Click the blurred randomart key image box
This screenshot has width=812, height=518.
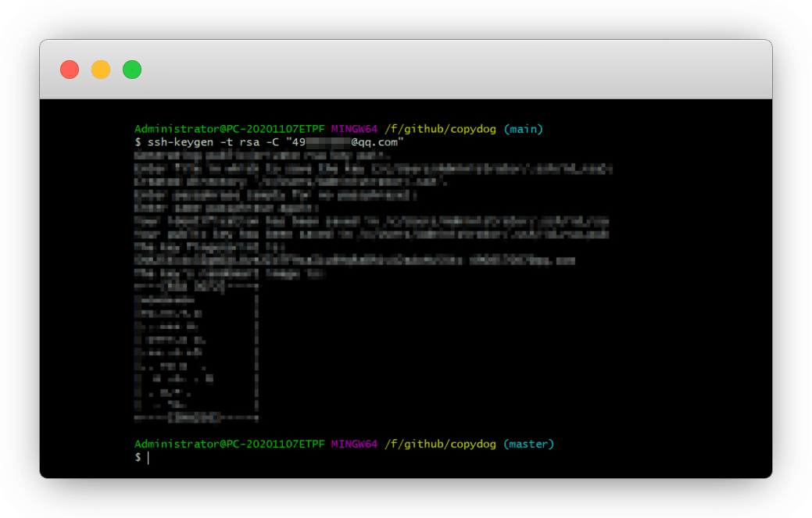pyautogui.click(x=196, y=353)
